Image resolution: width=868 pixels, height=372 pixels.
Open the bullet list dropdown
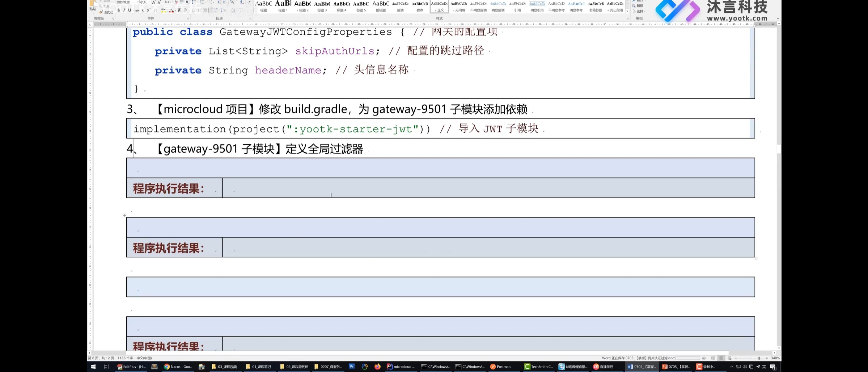(x=198, y=2)
